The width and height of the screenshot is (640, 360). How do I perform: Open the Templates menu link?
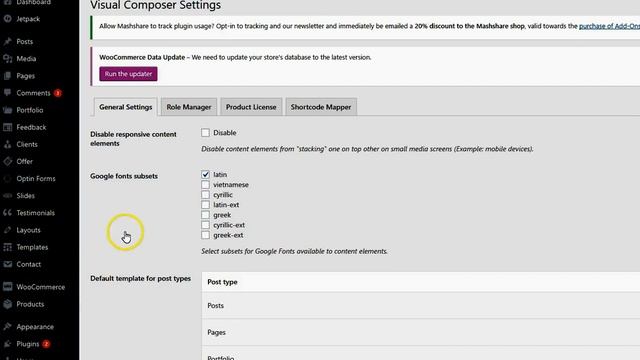pos(32,247)
